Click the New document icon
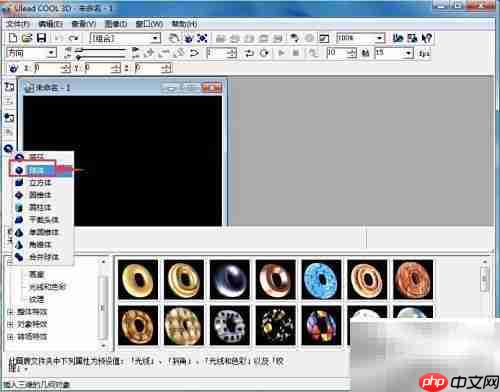 point(13,38)
